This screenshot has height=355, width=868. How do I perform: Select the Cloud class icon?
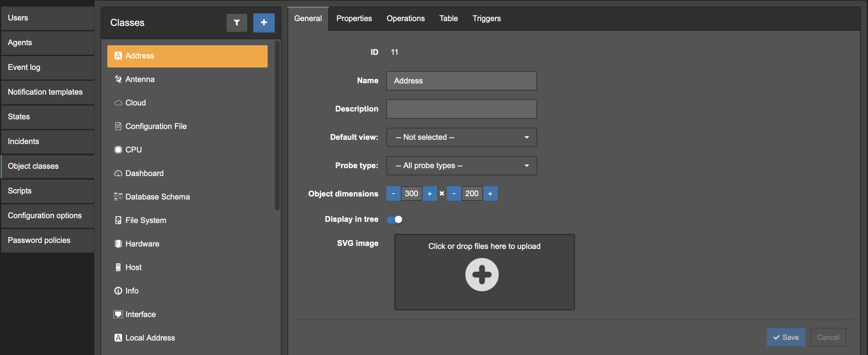point(118,103)
